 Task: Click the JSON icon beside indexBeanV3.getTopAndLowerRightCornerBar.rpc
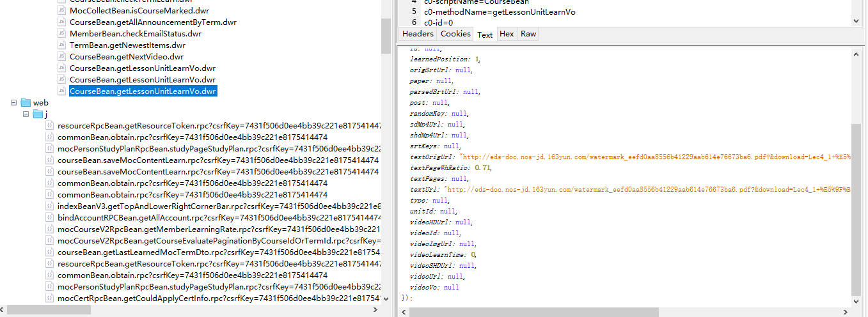coord(49,206)
